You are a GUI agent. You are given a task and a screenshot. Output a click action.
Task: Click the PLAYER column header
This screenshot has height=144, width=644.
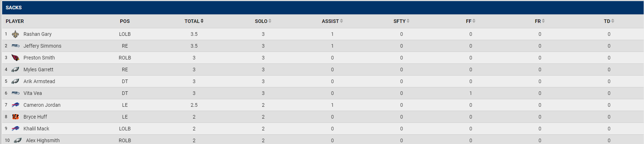click(15, 21)
